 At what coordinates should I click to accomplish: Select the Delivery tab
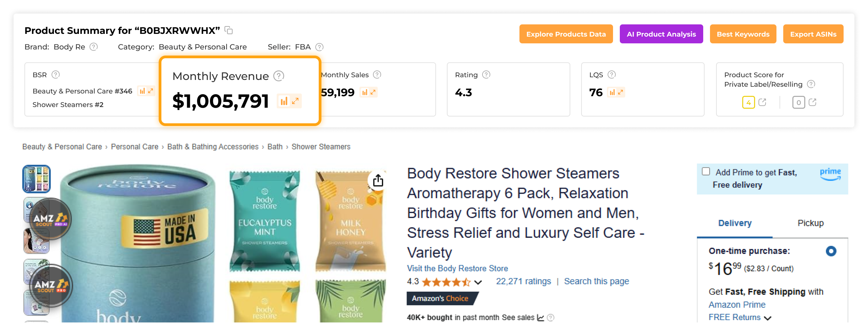coord(734,223)
